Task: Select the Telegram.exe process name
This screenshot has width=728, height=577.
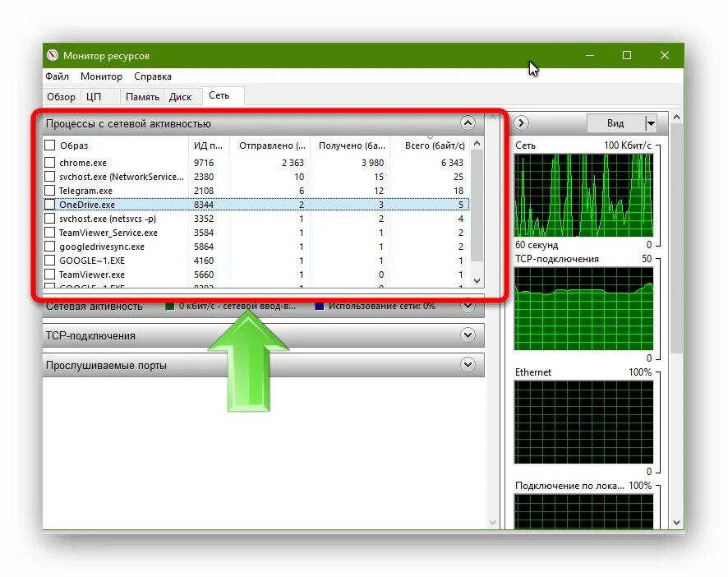Action: pyautogui.click(x=85, y=191)
